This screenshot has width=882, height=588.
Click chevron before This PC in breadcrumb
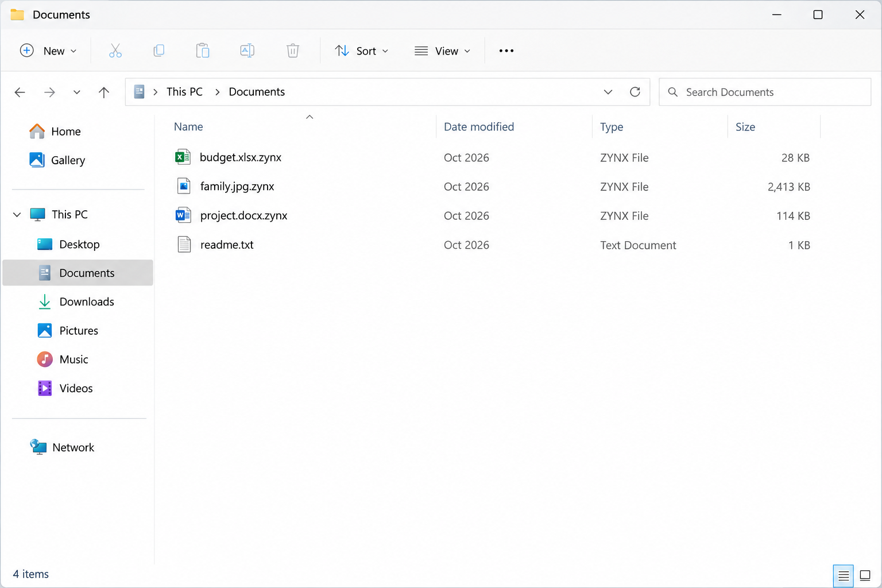pyautogui.click(x=155, y=92)
